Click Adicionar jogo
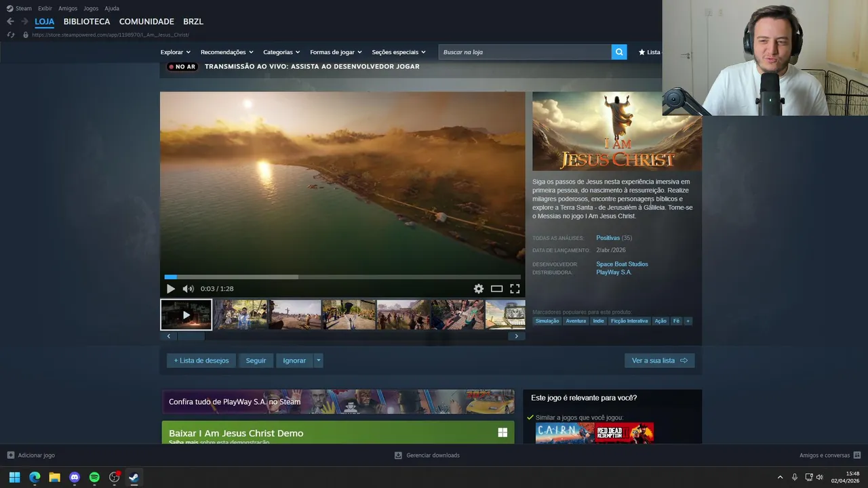 (31, 455)
